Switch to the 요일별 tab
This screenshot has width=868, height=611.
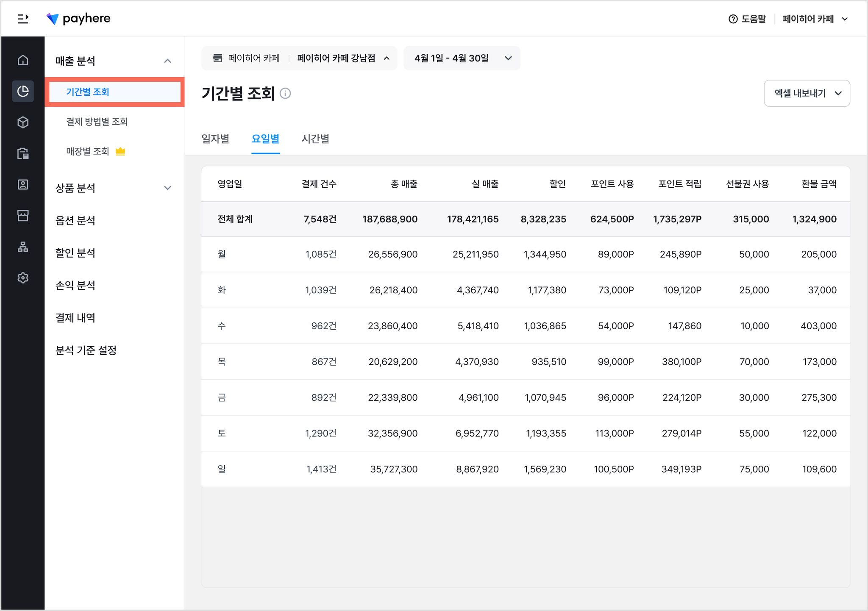point(265,139)
